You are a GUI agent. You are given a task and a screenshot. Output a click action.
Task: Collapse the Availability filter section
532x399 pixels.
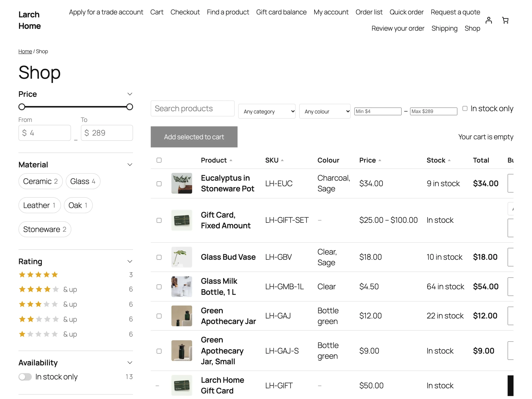pyautogui.click(x=130, y=363)
